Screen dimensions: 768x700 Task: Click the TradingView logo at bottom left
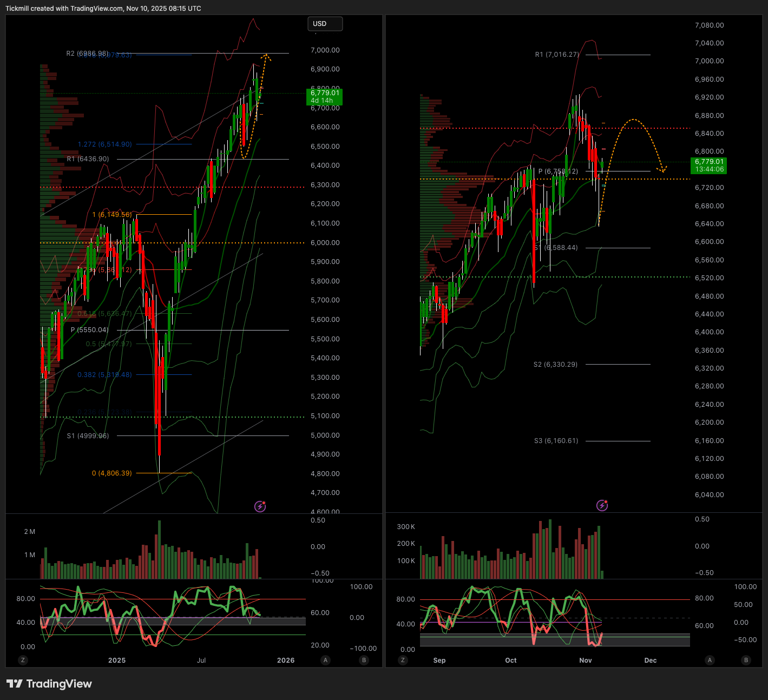(49, 684)
